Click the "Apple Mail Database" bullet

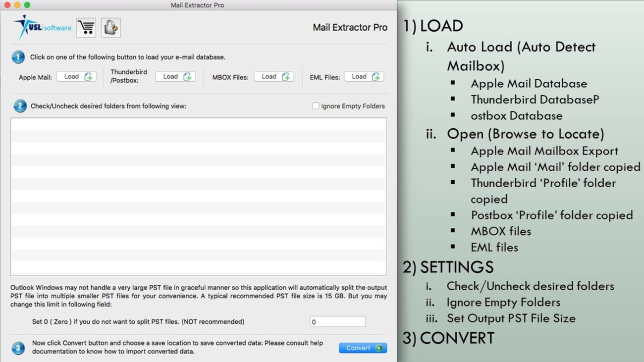click(x=529, y=84)
